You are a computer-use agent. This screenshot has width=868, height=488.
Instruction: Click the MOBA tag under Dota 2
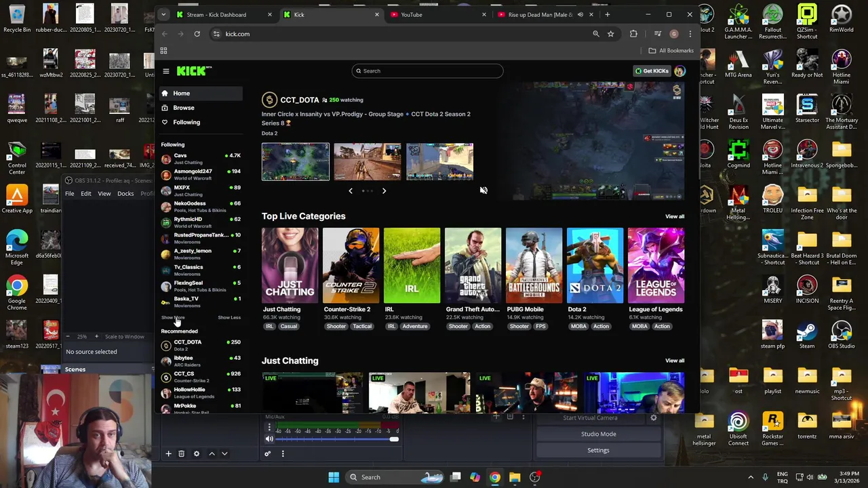click(578, 327)
